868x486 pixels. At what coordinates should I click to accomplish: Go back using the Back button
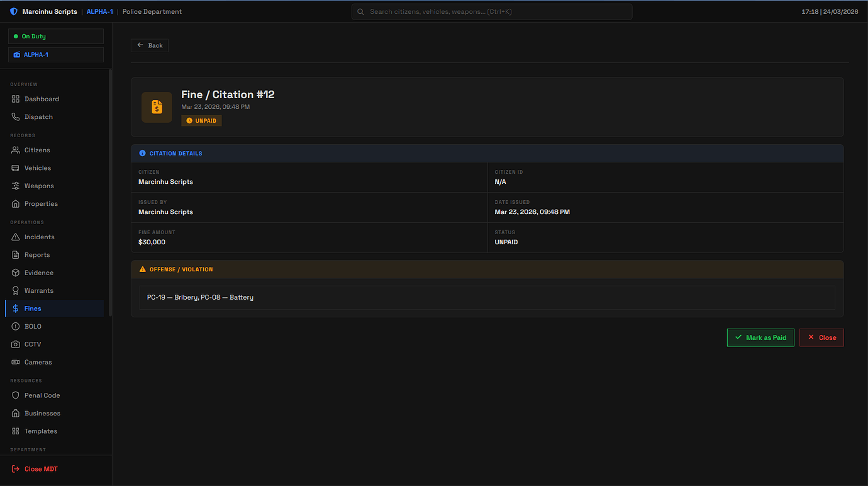pos(150,45)
